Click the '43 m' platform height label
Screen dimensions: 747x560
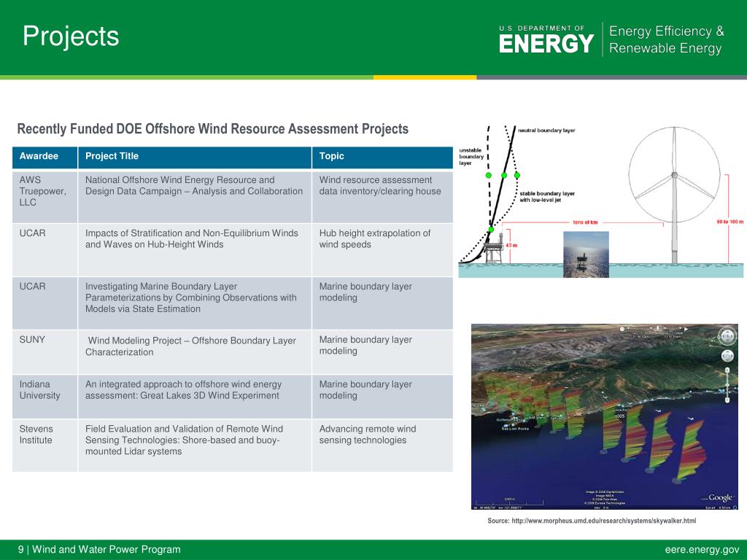(511, 245)
